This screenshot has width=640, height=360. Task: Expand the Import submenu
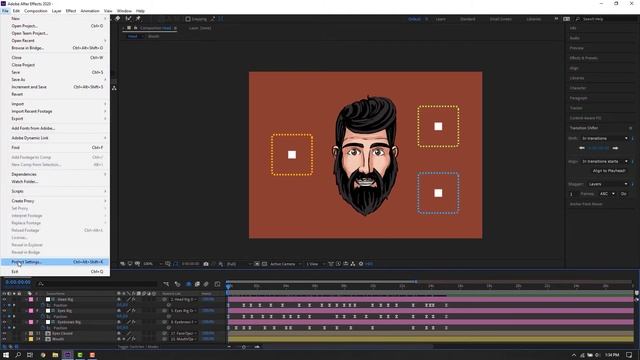pos(55,104)
